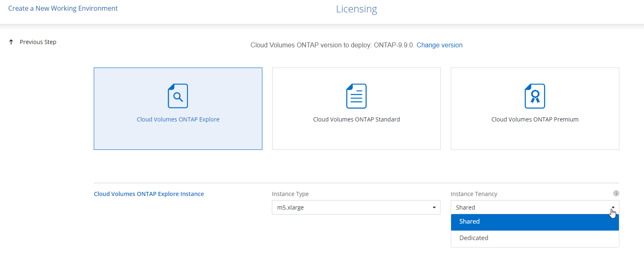
Task: Click the Instance Type field label
Action: (x=290, y=194)
